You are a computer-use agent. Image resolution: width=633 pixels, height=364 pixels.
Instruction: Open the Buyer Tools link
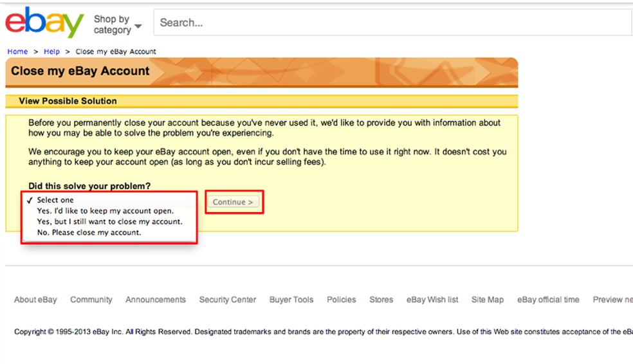point(291,300)
